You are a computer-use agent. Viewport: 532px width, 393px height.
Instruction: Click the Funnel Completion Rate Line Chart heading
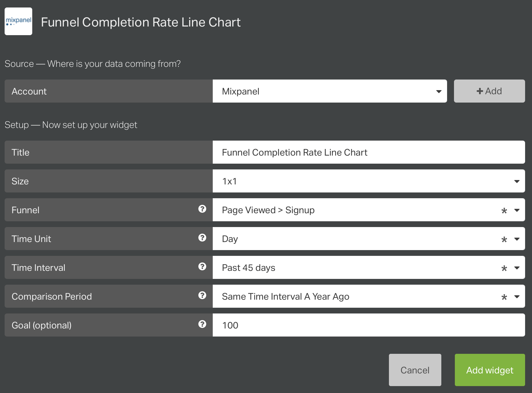click(141, 22)
